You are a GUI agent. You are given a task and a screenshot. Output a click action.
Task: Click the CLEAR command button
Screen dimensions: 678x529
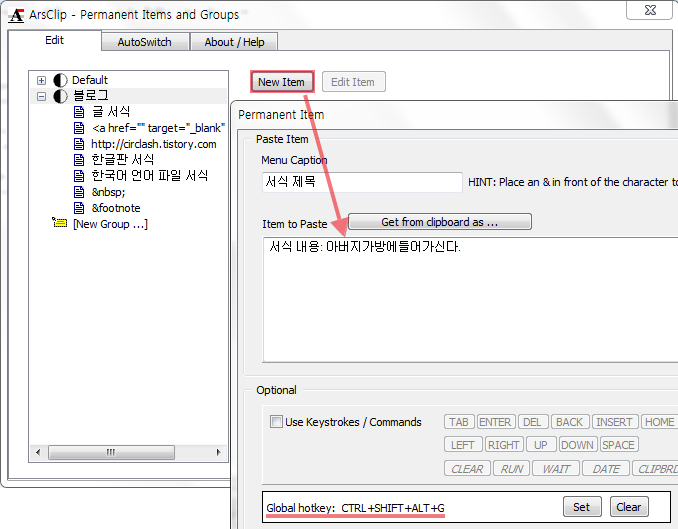pyautogui.click(x=467, y=469)
